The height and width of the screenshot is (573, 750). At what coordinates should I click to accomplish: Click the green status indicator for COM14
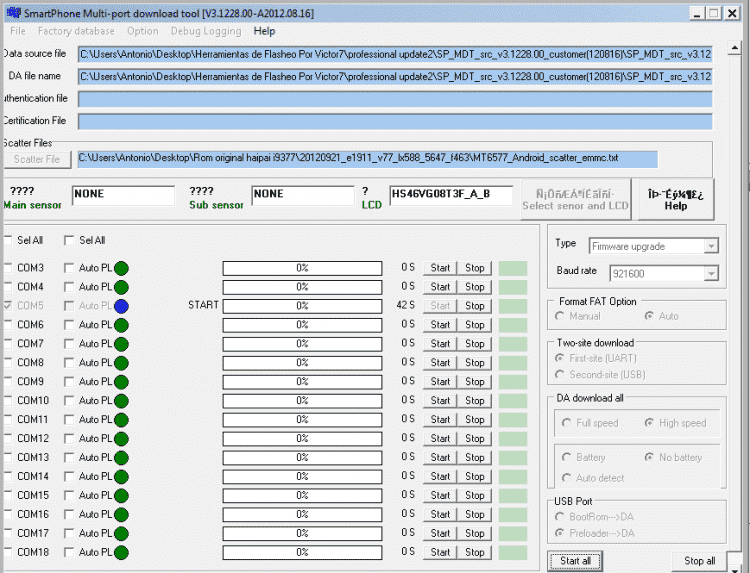tap(121, 477)
